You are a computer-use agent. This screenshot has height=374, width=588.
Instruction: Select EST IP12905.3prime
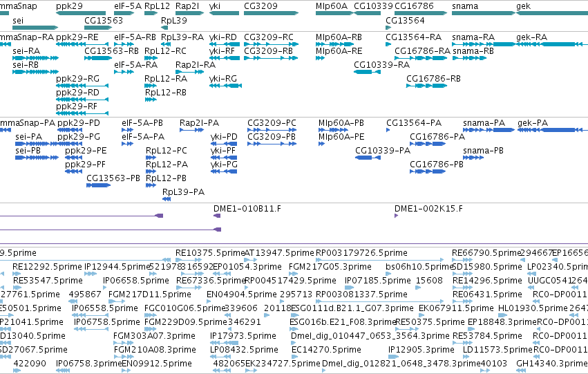pyautogui.click(x=421, y=350)
